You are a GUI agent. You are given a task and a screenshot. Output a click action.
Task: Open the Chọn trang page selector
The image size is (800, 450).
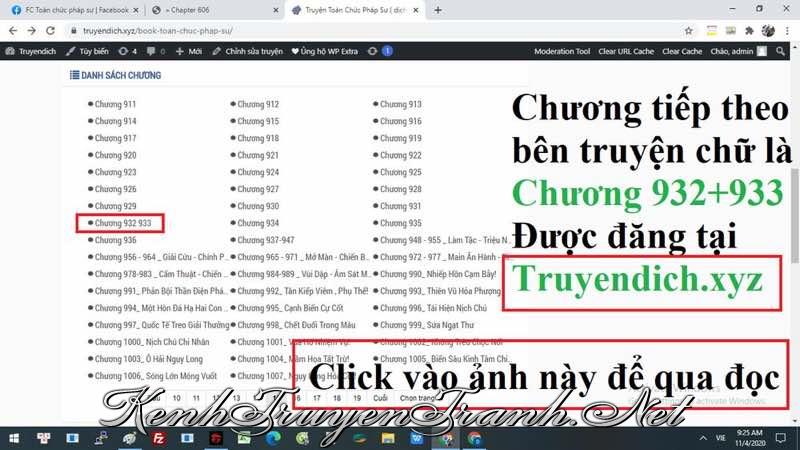pos(417,398)
